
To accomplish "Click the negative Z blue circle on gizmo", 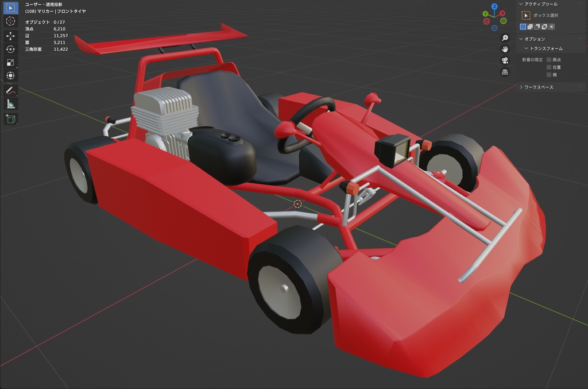I will point(494,28).
